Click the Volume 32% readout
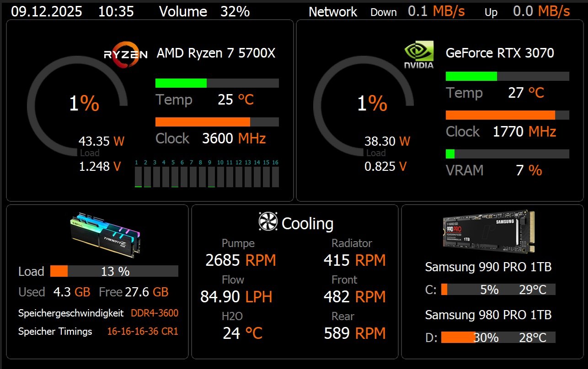Screen dimensions: 588x369 pos(204,11)
